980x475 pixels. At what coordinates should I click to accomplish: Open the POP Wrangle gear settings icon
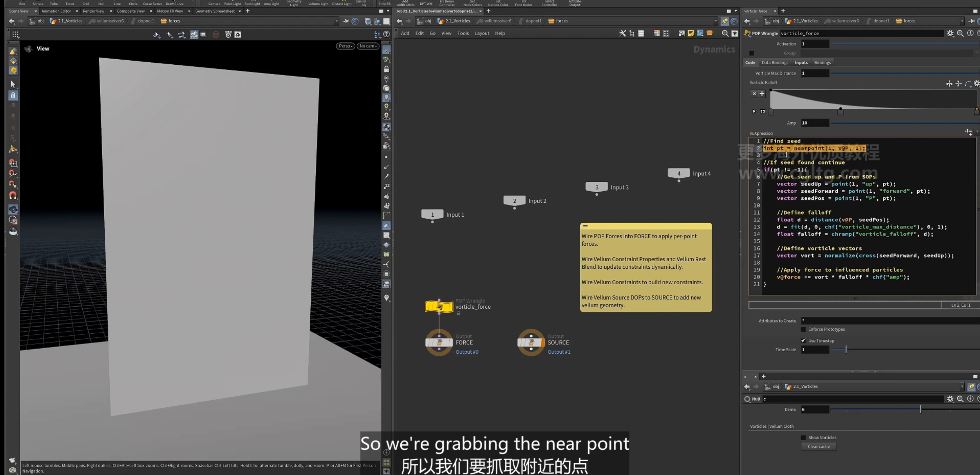tap(950, 33)
